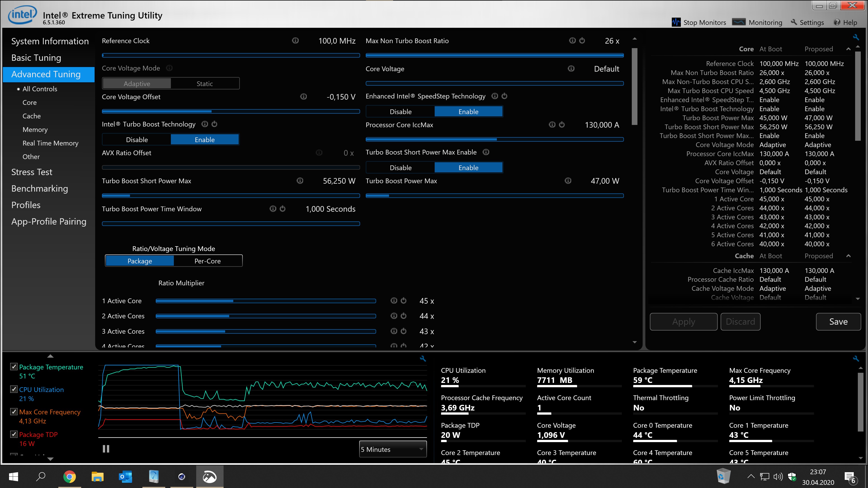Screen dimensions: 868x488
Task: Show info for Core Voltage
Action: pos(571,69)
